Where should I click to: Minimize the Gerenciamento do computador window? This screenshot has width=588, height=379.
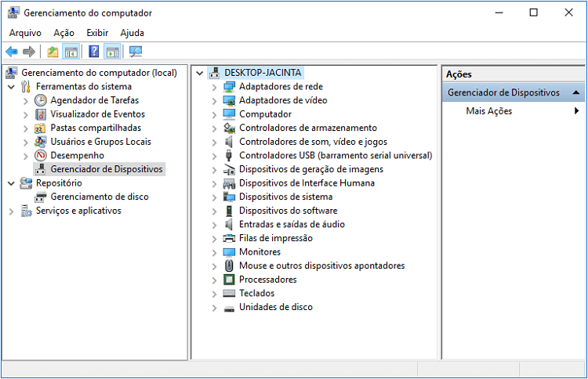pyautogui.click(x=499, y=13)
